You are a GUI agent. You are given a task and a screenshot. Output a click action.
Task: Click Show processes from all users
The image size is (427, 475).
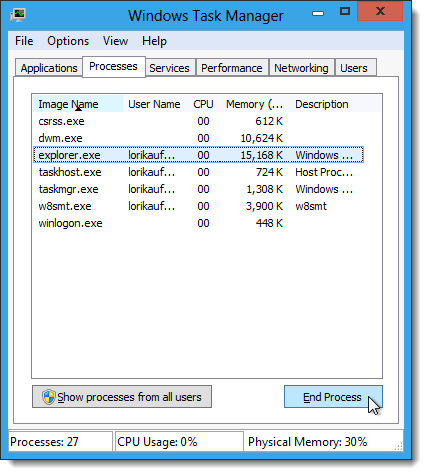122,397
